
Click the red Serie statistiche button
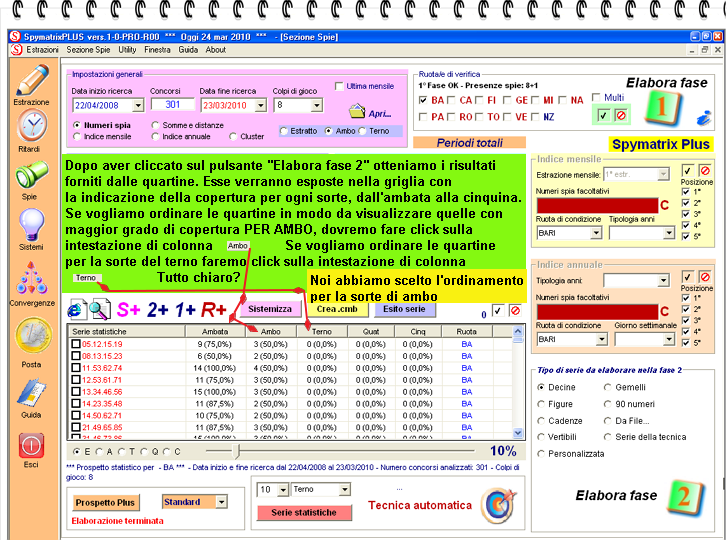coord(304,513)
